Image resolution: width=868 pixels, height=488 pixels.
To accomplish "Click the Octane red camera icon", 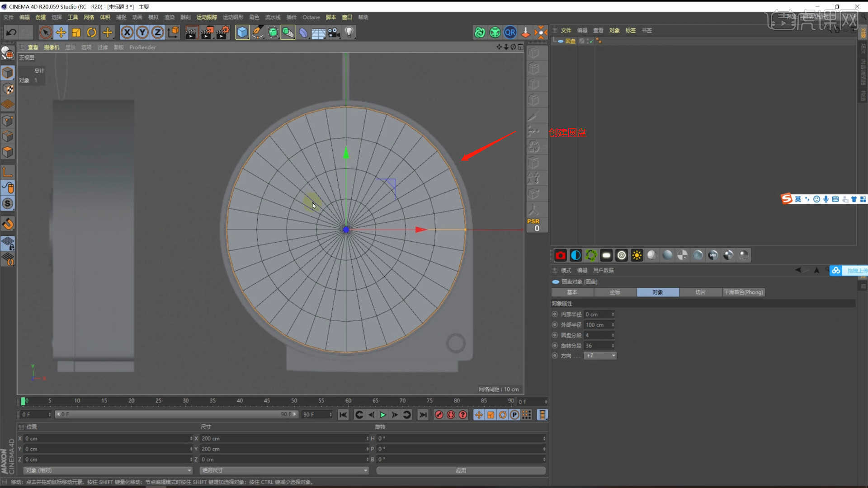I will tap(561, 255).
